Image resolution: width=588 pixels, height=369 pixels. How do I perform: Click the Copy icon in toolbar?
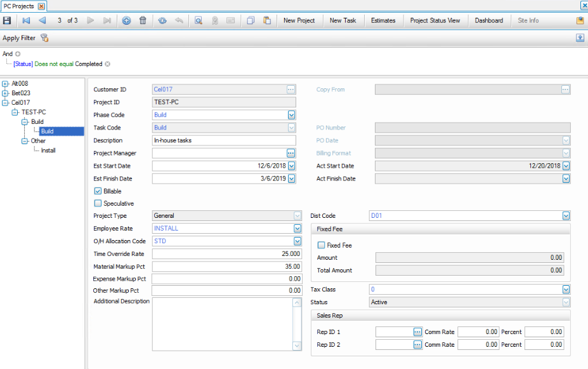[251, 20]
